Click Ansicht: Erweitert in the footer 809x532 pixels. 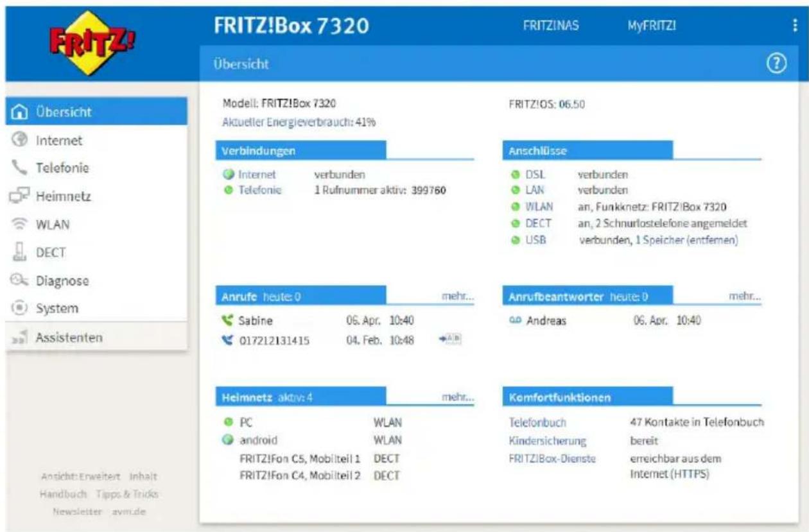pos(82,477)
